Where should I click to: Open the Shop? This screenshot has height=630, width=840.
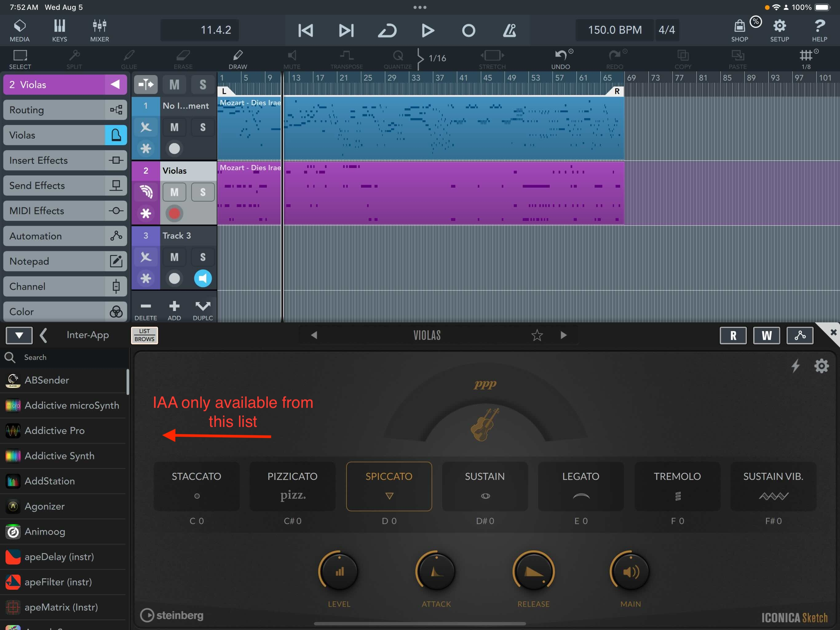pos(740,30)
